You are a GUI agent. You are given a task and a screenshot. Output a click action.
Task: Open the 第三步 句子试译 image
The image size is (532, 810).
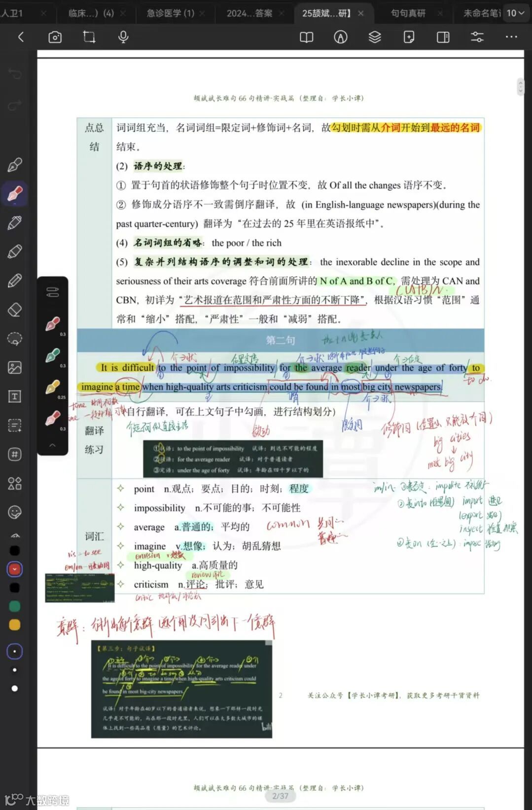181,689
